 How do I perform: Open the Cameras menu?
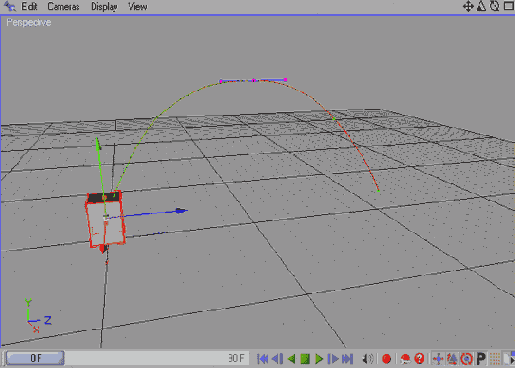coord(63,6)
